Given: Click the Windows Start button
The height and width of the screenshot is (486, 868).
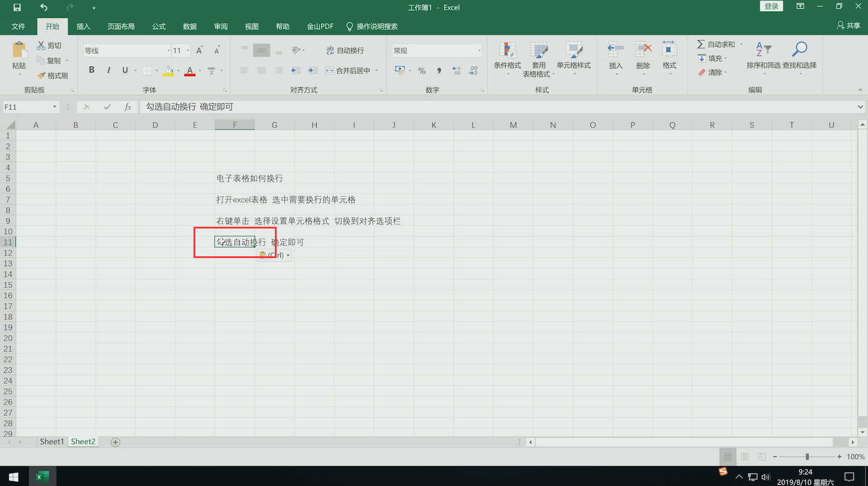Looking at the screenshot, I should point(13,476).
